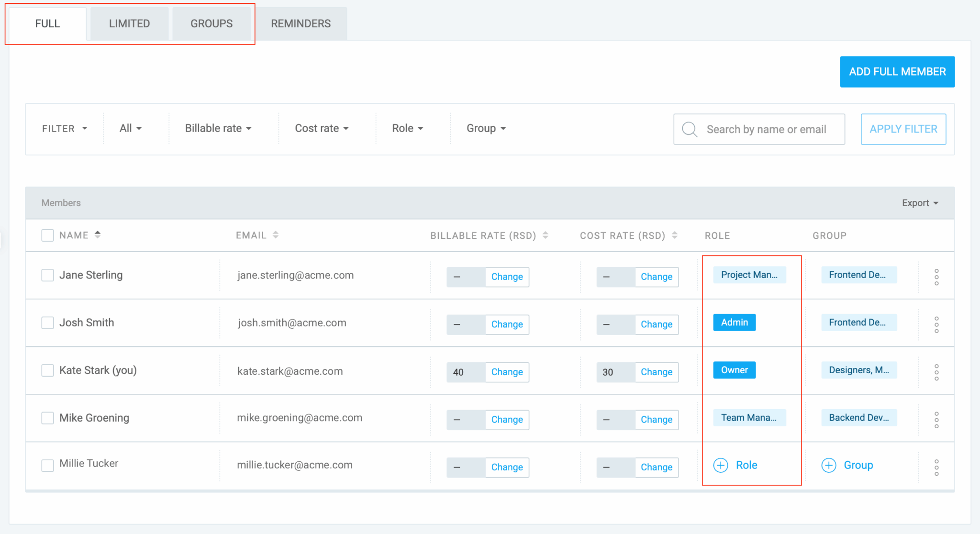Sort members by the Name column arrows

[x=98, y=235]
